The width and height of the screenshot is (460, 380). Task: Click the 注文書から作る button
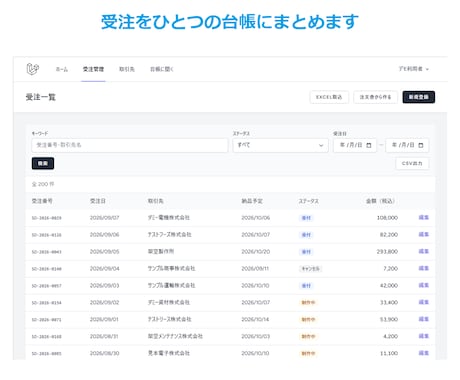point(375,97)
